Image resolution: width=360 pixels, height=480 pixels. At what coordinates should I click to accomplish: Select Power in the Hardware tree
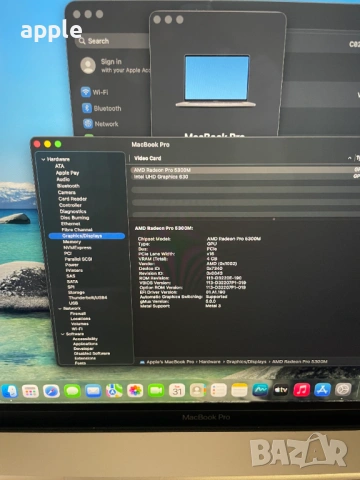[72, 265]
